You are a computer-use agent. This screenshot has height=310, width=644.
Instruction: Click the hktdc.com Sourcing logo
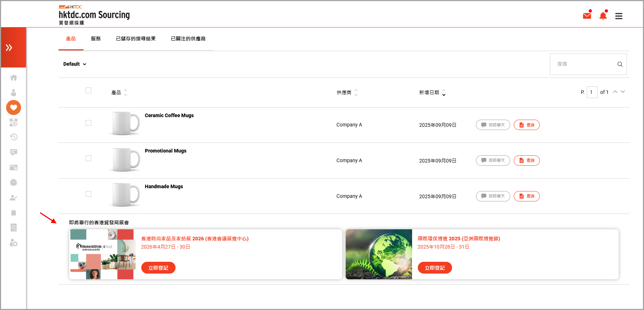click(x=94, y=15)
